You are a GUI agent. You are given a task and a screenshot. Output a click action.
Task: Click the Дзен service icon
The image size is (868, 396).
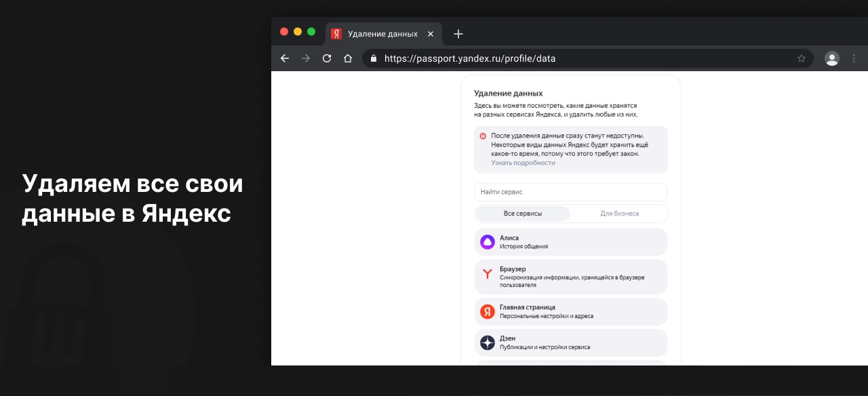tap(488, 342)
